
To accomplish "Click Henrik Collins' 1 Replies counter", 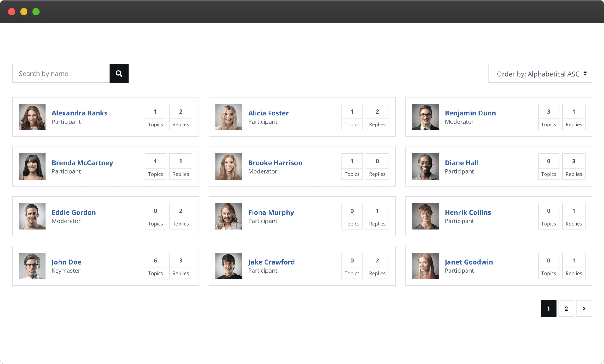I will (574, 216).
